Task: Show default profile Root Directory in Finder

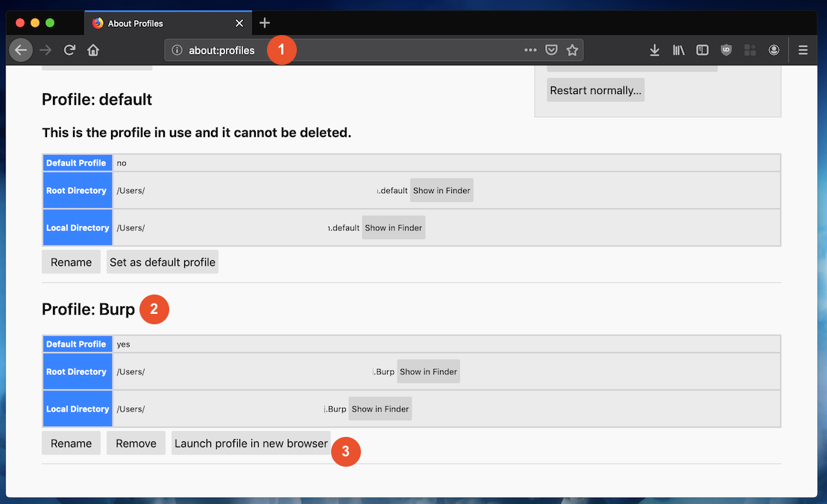Action: [441, 190]
